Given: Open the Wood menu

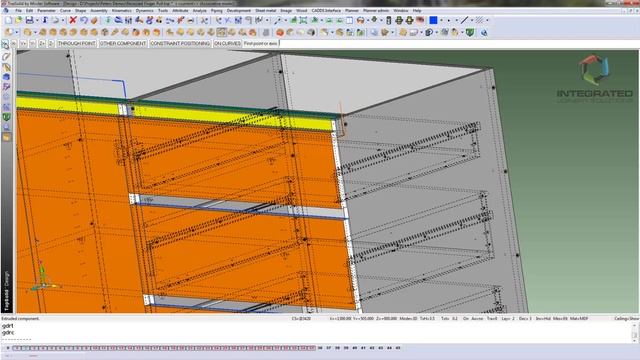Looking at the screenshot, I should click(301, 11).
